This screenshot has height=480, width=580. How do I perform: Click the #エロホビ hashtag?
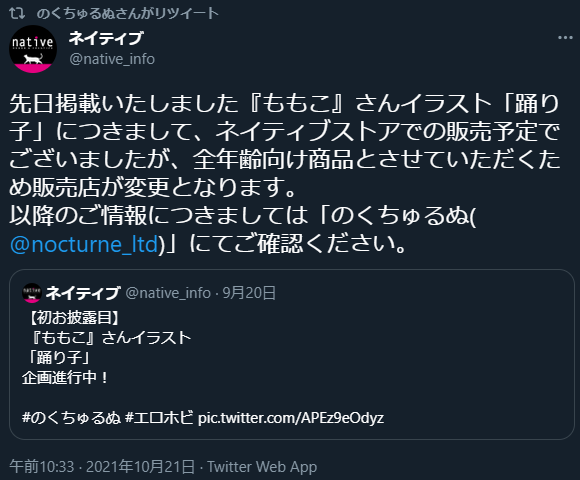159,418
